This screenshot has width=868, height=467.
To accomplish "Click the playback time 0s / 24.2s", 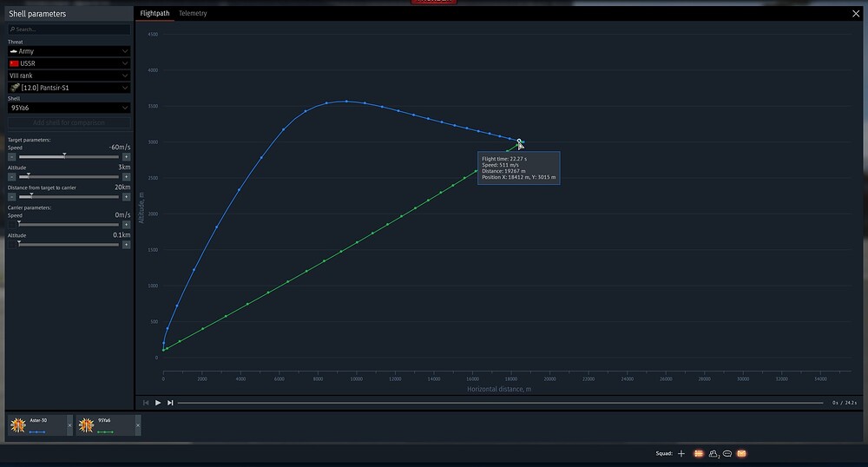I will point(845,403).
